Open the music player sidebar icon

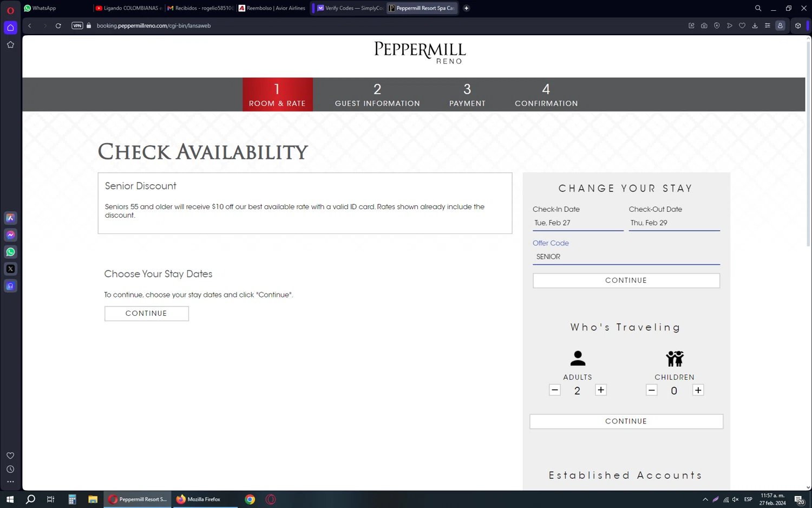10,286
